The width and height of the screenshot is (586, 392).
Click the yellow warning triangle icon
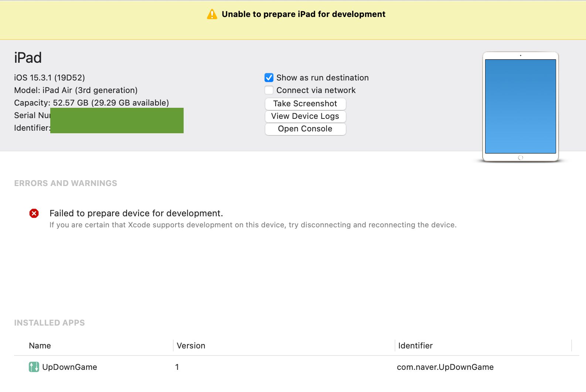212,14
